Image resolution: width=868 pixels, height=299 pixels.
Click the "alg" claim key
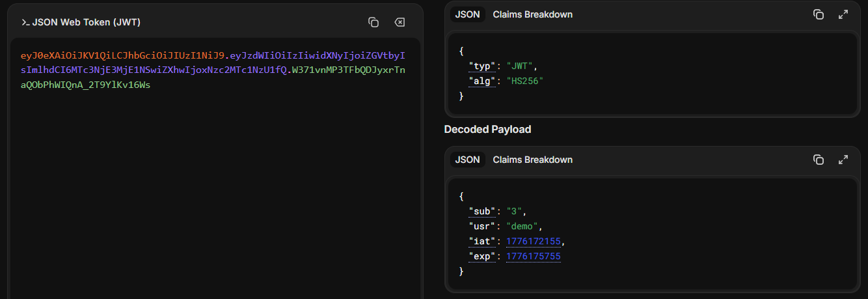coord(482,81)
